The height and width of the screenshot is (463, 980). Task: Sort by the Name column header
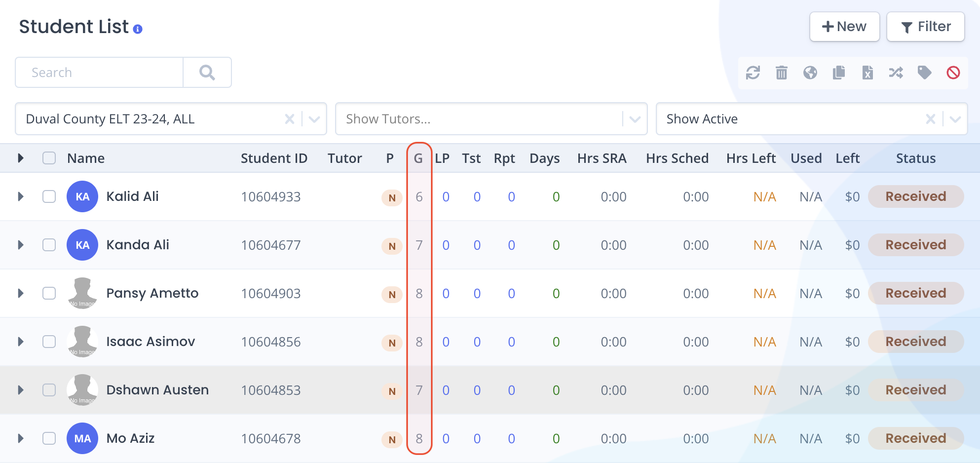tap(86, 158)
